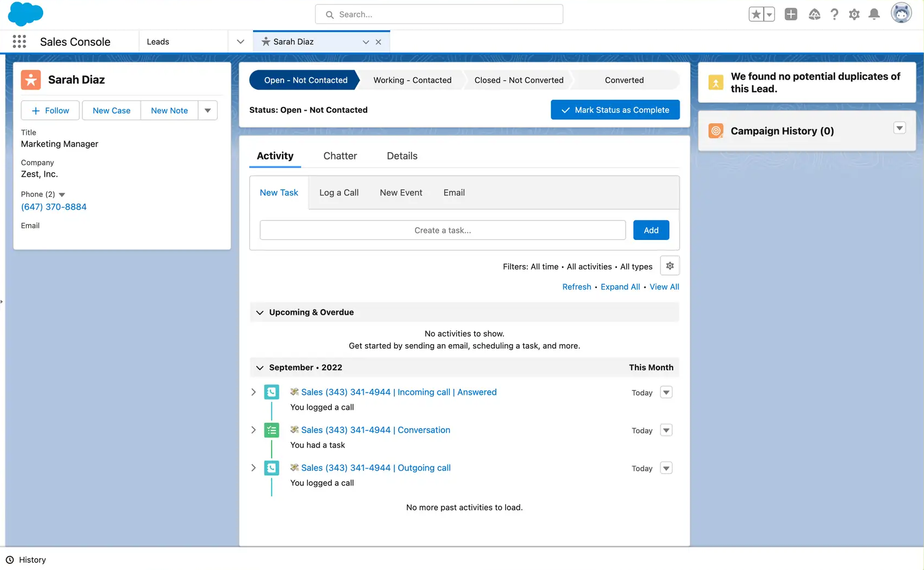This screenshot has width=924, height=570.
Task: Follow the Sarah Diaz lead
Action: (x=50, y=110)
